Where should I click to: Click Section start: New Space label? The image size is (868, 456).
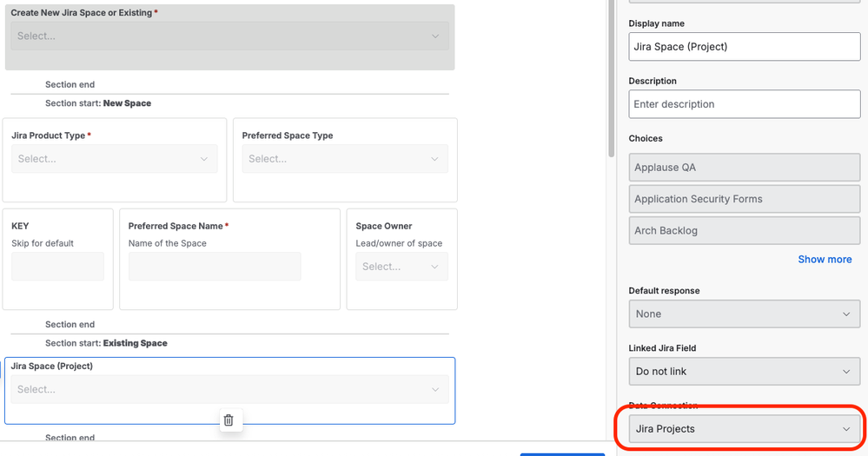(x=98, y=103)
